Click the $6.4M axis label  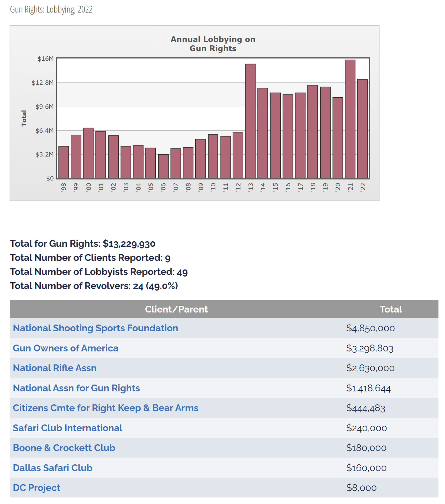click(45, 130)
